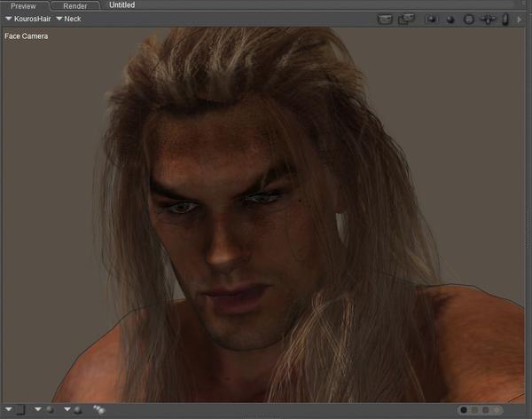Switch to the Preview tab
Image resolution: width=532 pixels, height=419 pixels.
[x=23, y=6]
